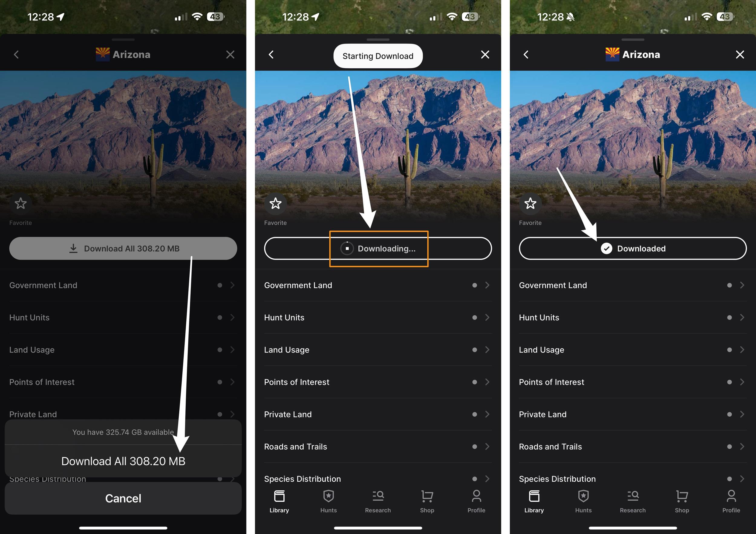Tap the Cancel button on download dialog
The image size is (756, 534).
pos(123,498)
